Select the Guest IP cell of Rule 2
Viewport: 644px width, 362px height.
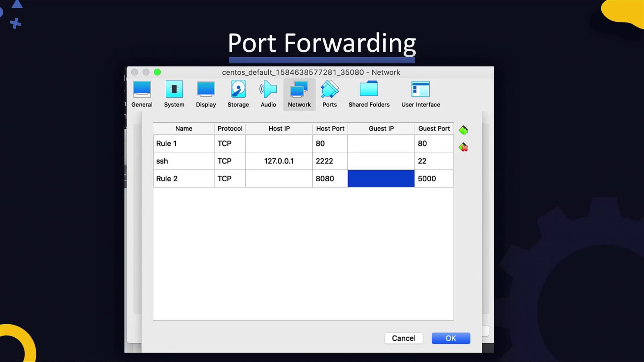(381, 179)
